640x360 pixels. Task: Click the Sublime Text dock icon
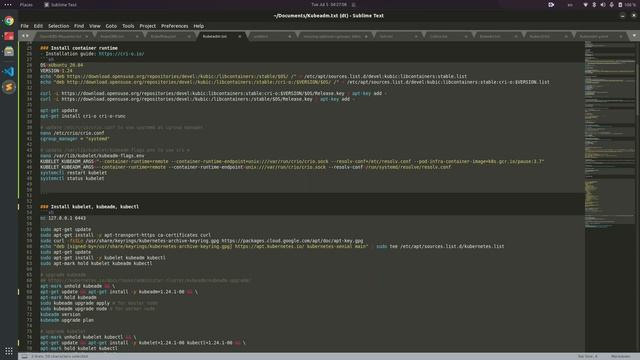click(9, 87)
